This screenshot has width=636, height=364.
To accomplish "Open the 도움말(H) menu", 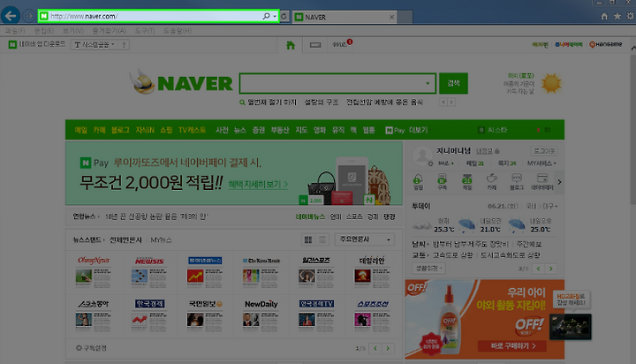I will point(178,31).
